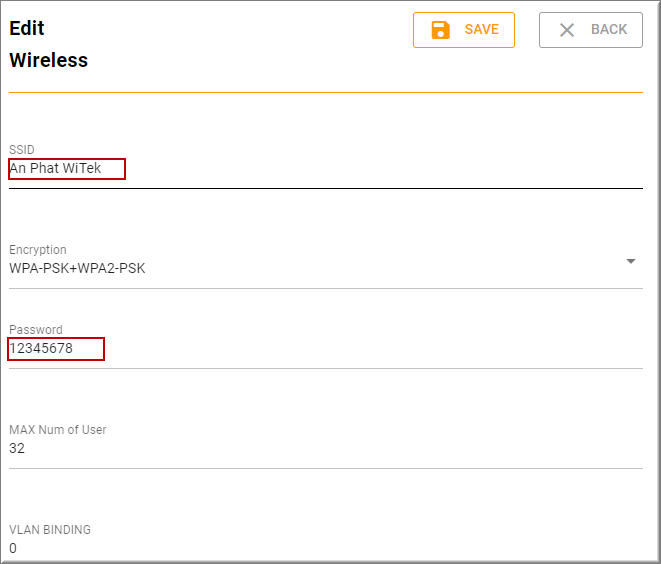661x564 pixels.
Task: Place cursor in 'An Phat WiTek' text
Action: tap(56, 169)
